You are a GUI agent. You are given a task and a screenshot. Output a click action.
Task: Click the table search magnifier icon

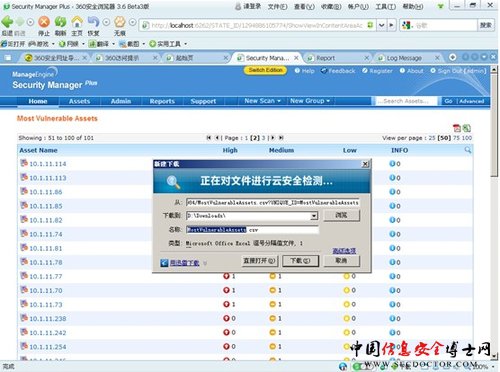pyautogui.click(x=468, y=150)
